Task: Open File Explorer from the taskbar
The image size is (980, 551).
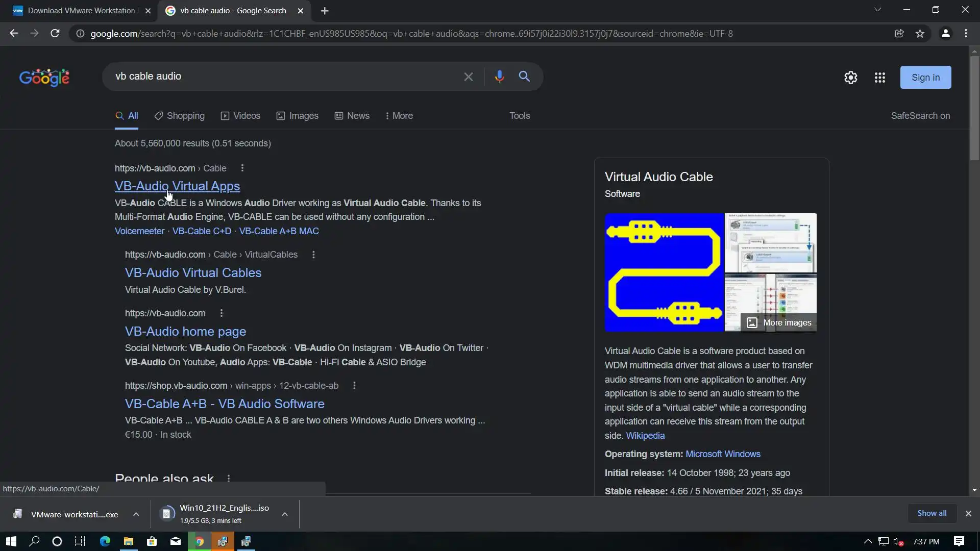Action: [129, 541]
